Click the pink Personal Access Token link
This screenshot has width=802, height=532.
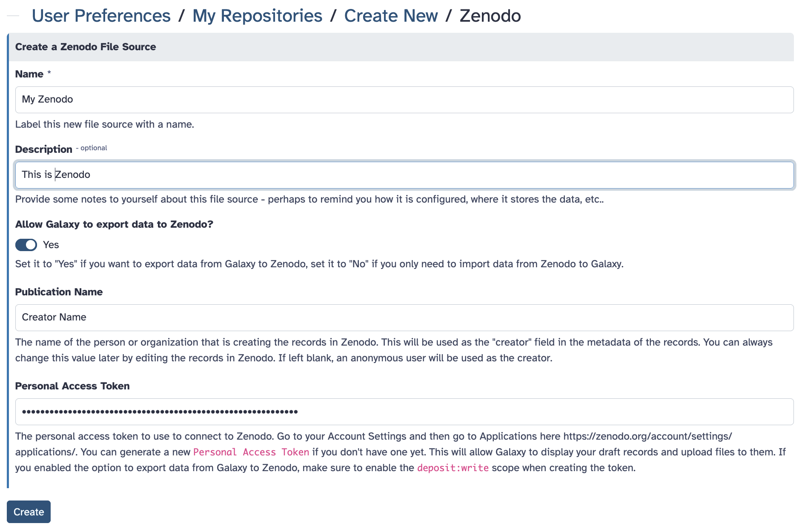pyautogui.click(x=251, y=452)
